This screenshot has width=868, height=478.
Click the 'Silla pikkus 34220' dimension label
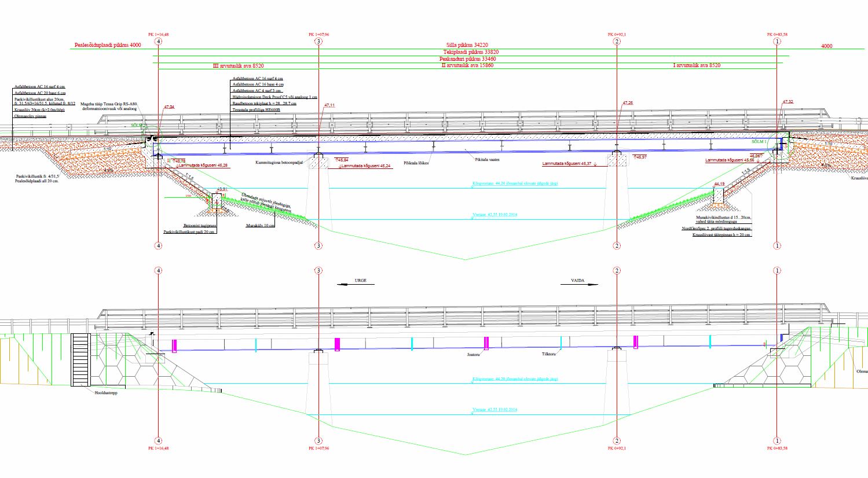click(x=467, y=45)
